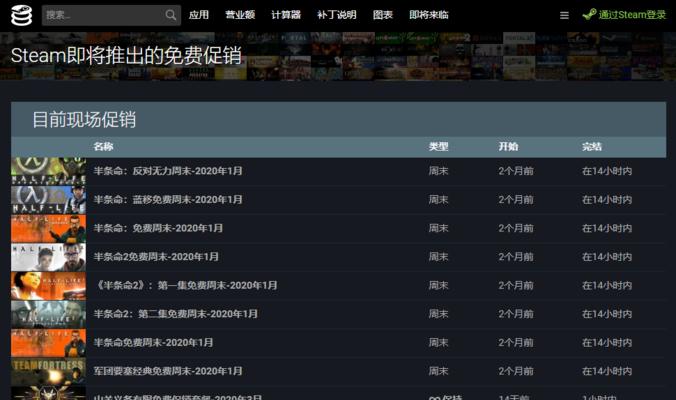Screen dimensions: 676x400
Task: Click the SteamDB logo icon
Action: coord(22,15)
